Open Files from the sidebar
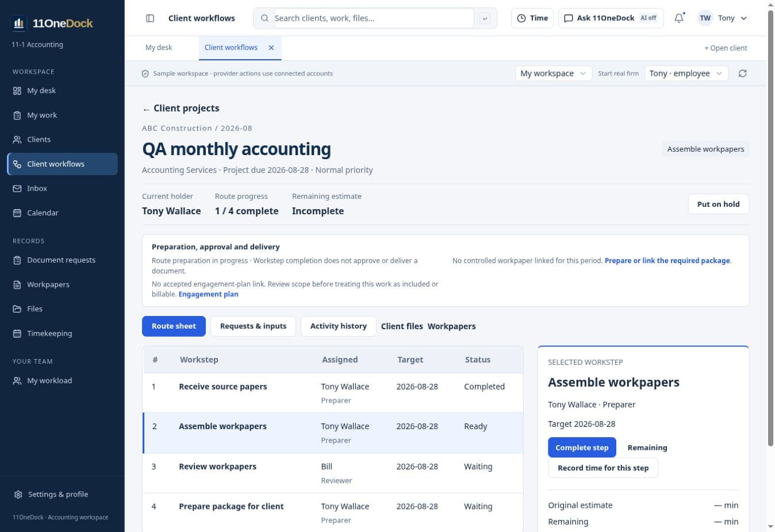 tap(62, 309)
